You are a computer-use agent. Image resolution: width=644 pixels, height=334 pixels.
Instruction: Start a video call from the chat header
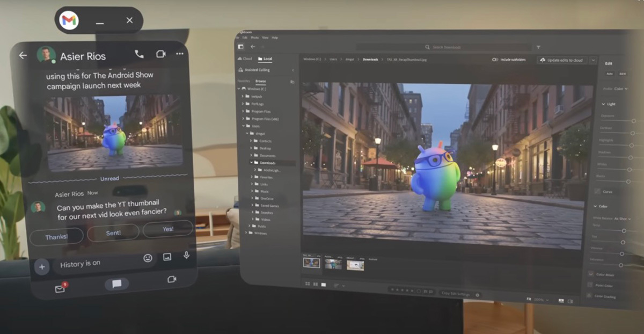(x=160, y=54)
